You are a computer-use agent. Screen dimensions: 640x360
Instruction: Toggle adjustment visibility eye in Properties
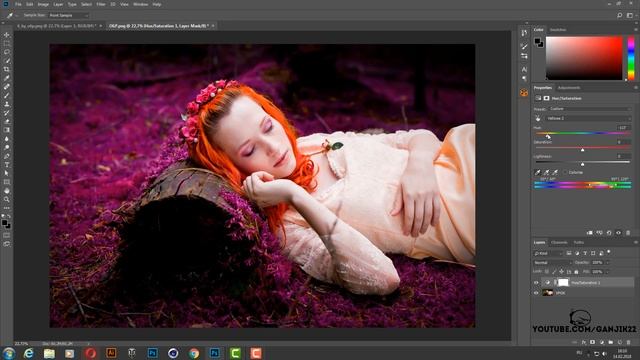click(x=618, y=233)
